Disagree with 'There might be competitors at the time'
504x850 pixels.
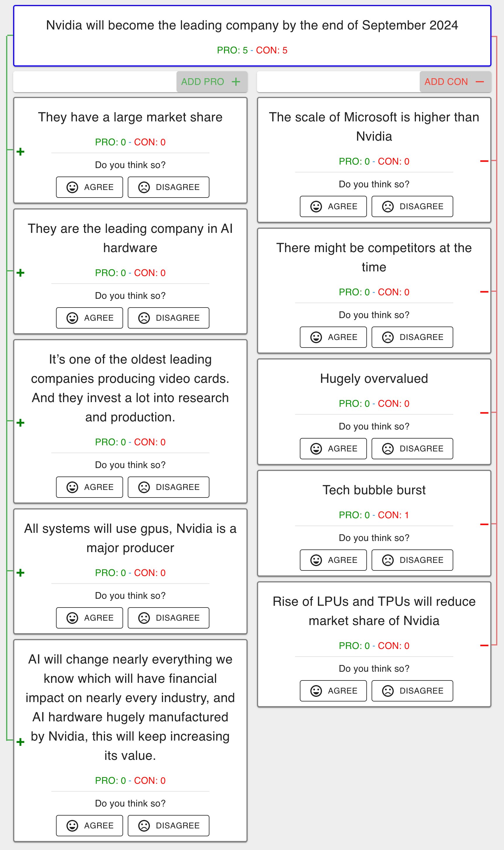tap(412, 337)
